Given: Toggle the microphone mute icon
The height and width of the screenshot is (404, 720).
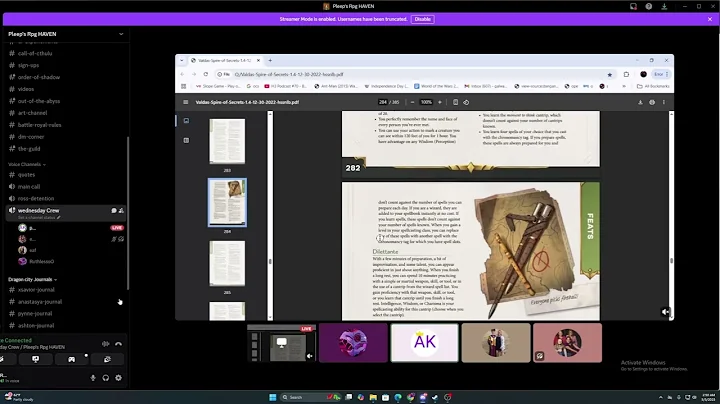Looking at the screenshot, I should coord(93,378).
